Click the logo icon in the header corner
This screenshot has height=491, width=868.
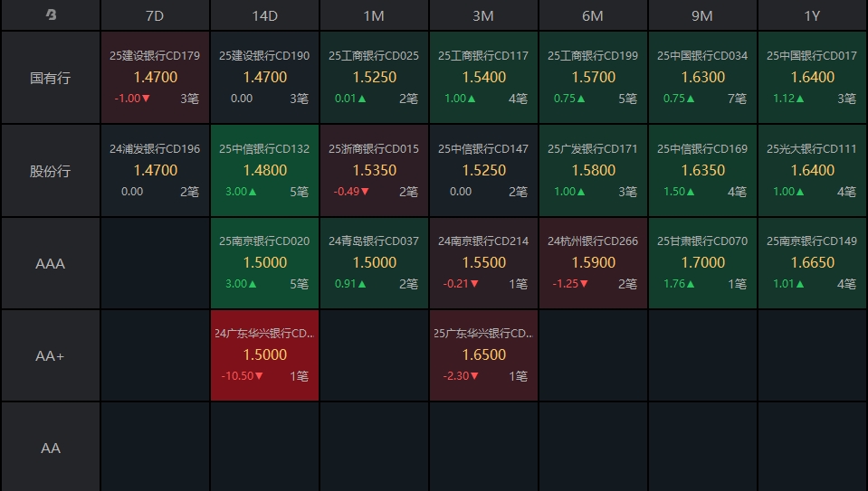pos(51,14)
